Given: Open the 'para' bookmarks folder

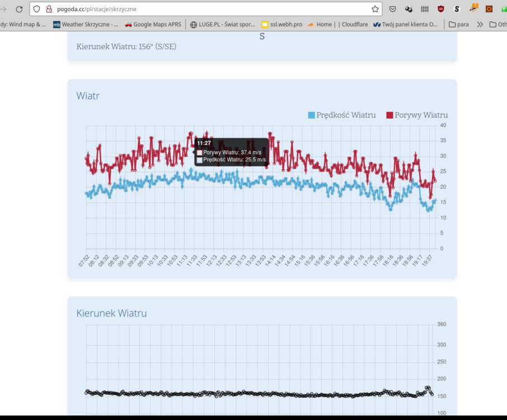Looking at the screenshot, I should tap(459, 25).
